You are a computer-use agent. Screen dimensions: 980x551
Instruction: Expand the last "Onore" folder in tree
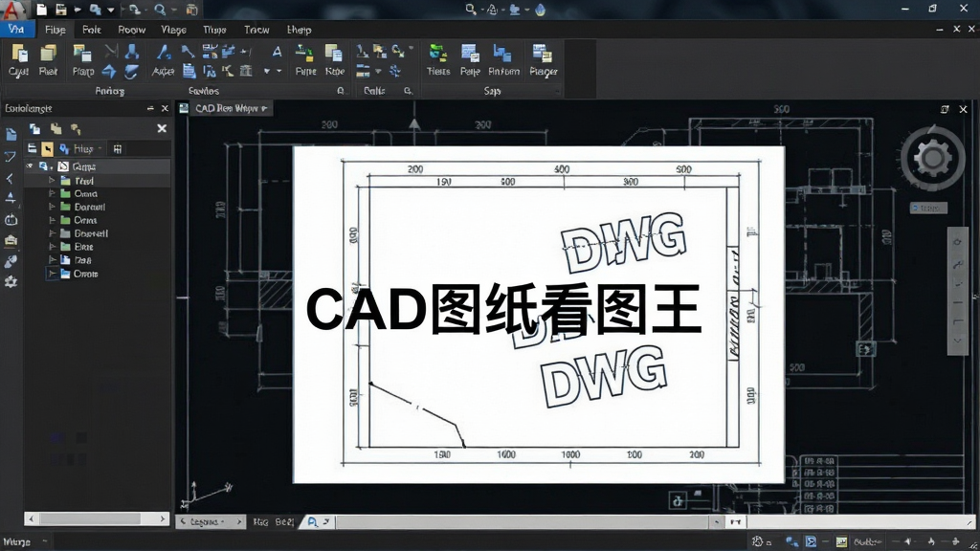coord(52,274)
